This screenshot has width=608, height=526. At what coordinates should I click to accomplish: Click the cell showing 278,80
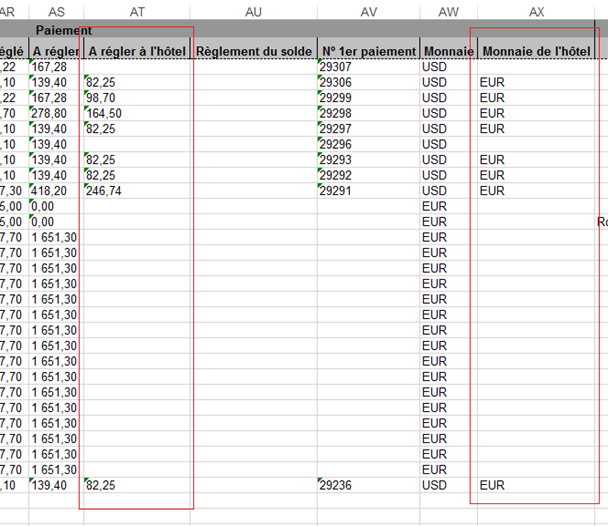[x=55, y=113]
